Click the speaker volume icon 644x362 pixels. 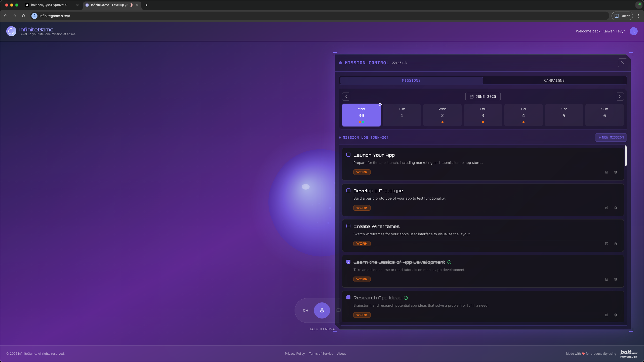tap(305, 310)
